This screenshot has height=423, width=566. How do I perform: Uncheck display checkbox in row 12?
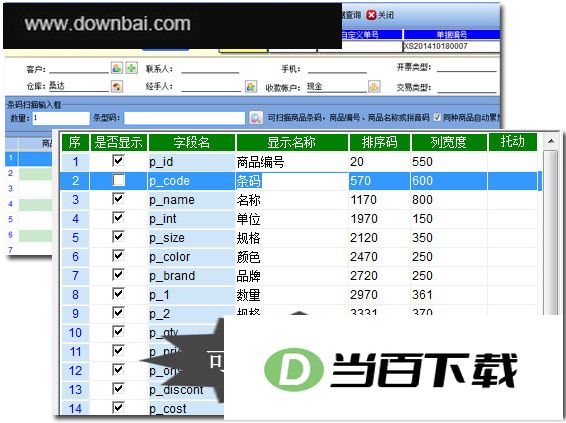pyautogui.click(x=118, y=370)
